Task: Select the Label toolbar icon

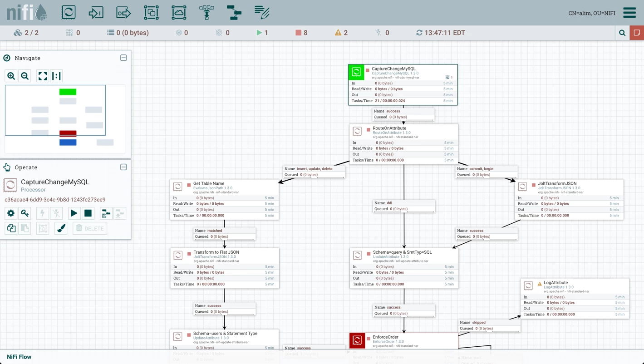Action: tap(262, 12)
